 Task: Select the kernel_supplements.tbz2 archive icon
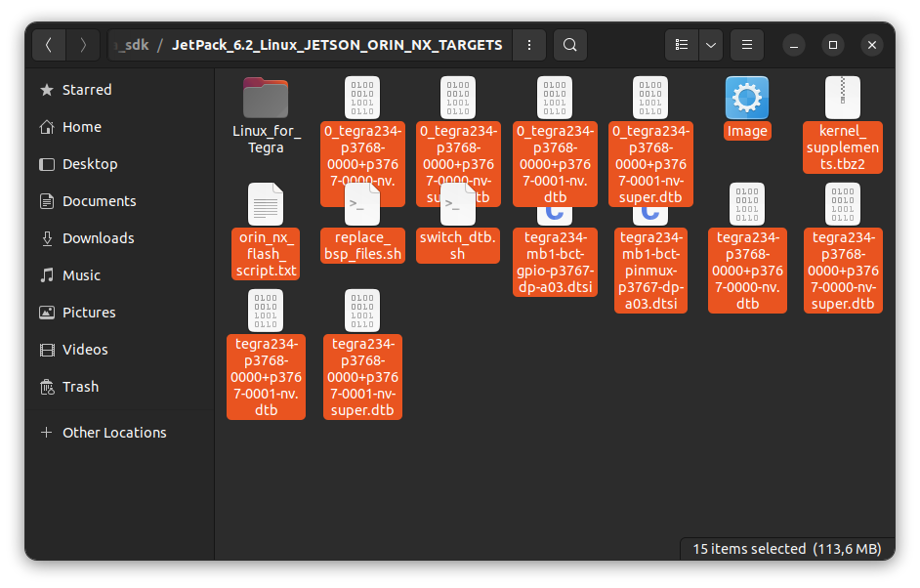click(x=843, y=98)
